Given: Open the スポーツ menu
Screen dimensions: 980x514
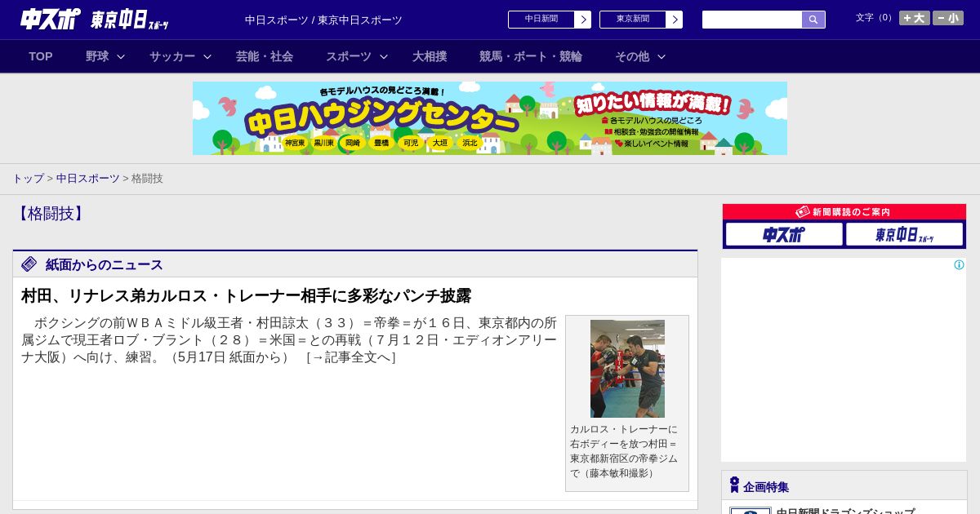Looking at the screenshot, I should [x=349, y=56].
